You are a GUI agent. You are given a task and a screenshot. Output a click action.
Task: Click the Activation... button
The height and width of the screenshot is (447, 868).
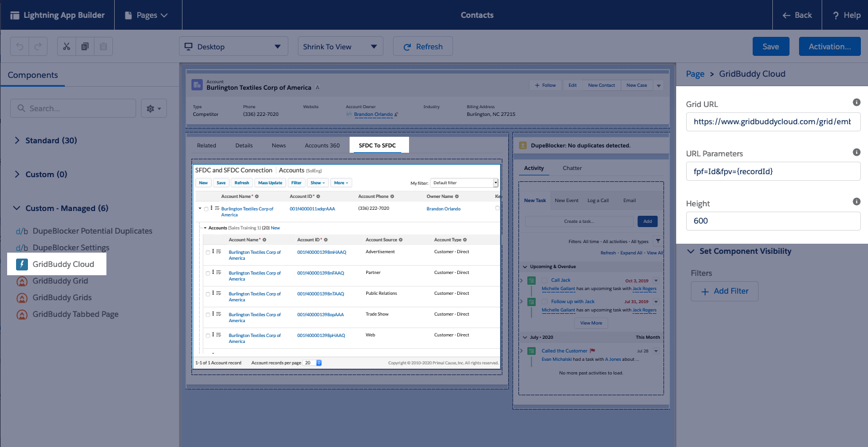[830, 46]
